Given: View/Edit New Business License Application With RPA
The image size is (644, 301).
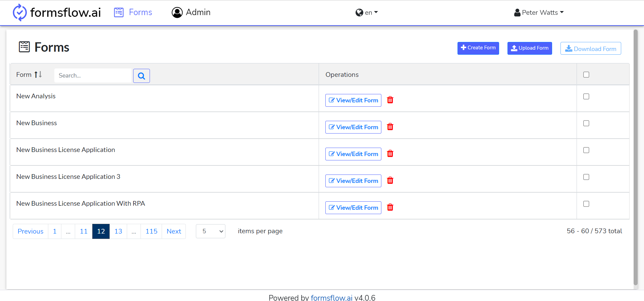Looking at the screenshot, I should click(353, 208).
